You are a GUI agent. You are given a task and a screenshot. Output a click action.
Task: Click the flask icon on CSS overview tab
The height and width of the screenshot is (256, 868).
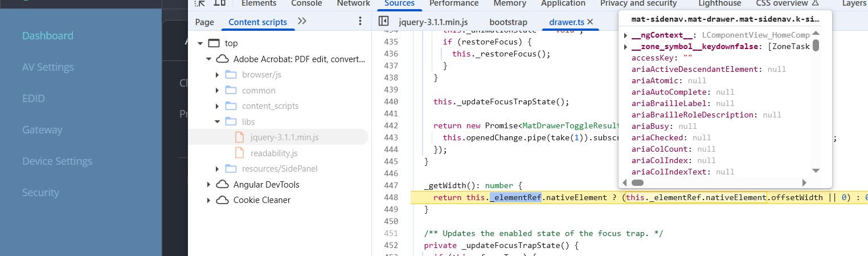(815, 3)
